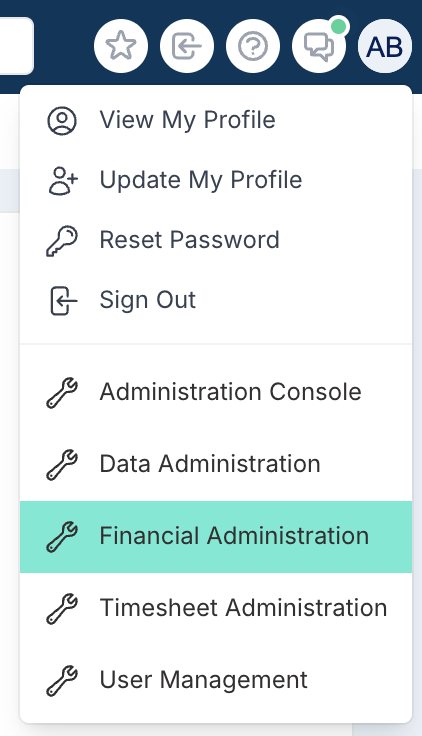
Task: Open Data Administration
Action: (216, 464)
